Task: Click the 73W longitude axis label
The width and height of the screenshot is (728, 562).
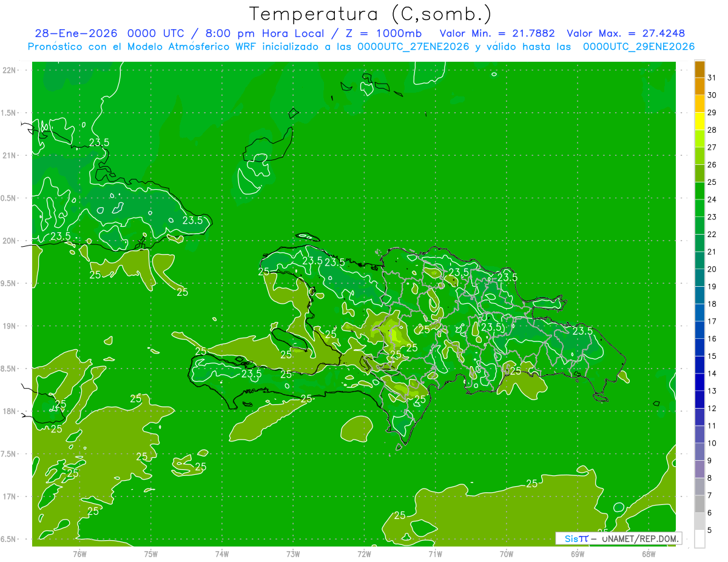Action: tap(293, 554)
